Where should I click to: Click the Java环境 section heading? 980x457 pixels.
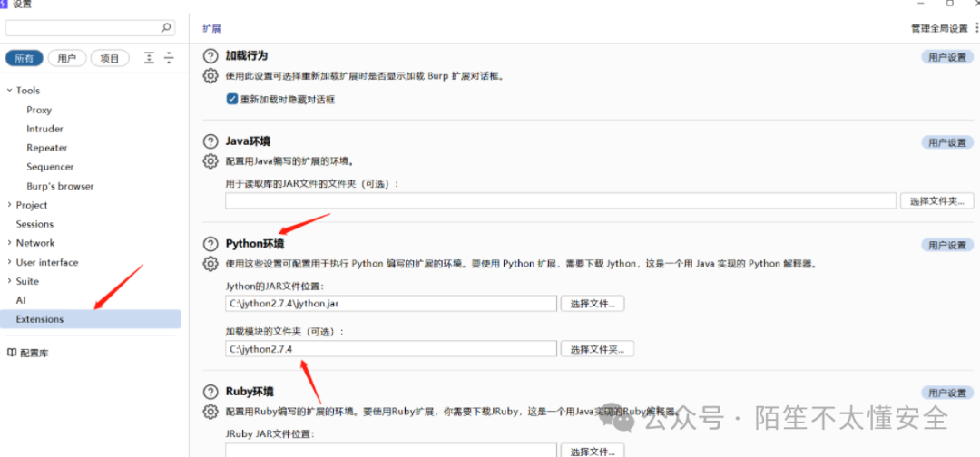[248, 141]
